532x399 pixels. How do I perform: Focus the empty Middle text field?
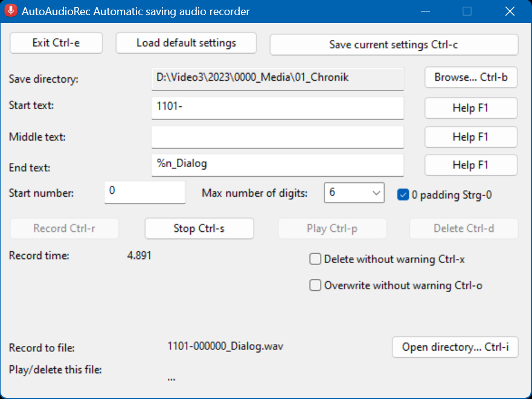click(x=277, y=137)
